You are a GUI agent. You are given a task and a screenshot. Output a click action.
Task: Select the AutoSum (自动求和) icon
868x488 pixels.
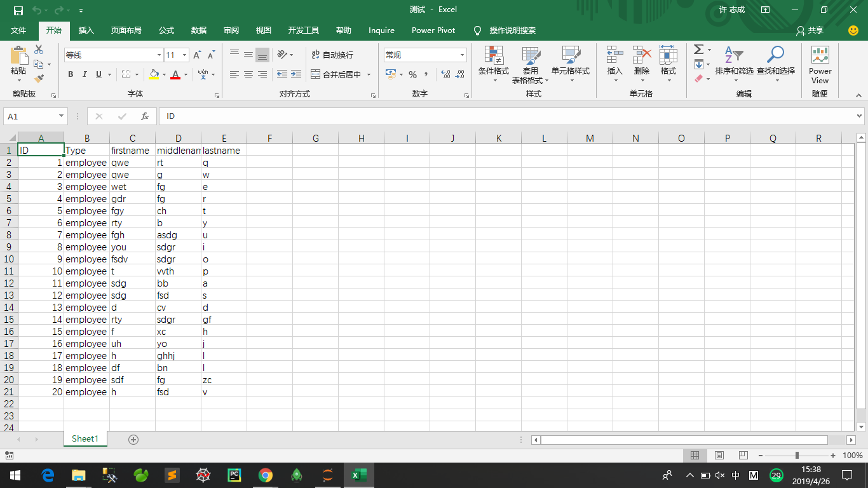click(x=699, y=50)
